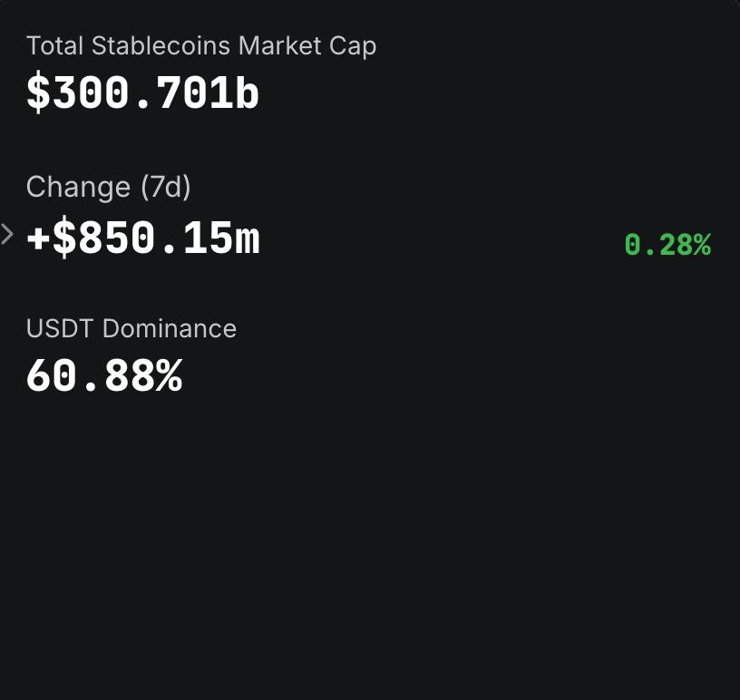Select the $300.701b market cap value
This screenshot has width=740, height=700.
pyautogui.click(x=142, y=93)
